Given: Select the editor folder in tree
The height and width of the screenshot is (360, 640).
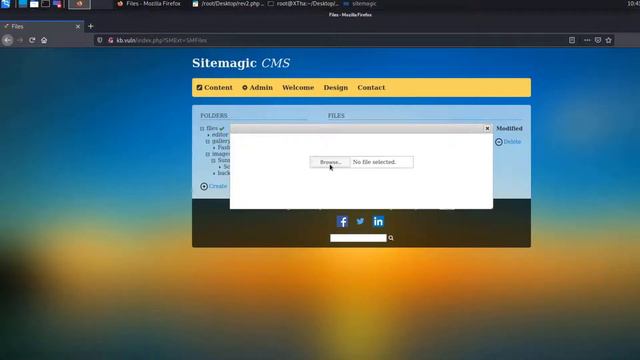Looking at the screenshot, I should (220, 135).
